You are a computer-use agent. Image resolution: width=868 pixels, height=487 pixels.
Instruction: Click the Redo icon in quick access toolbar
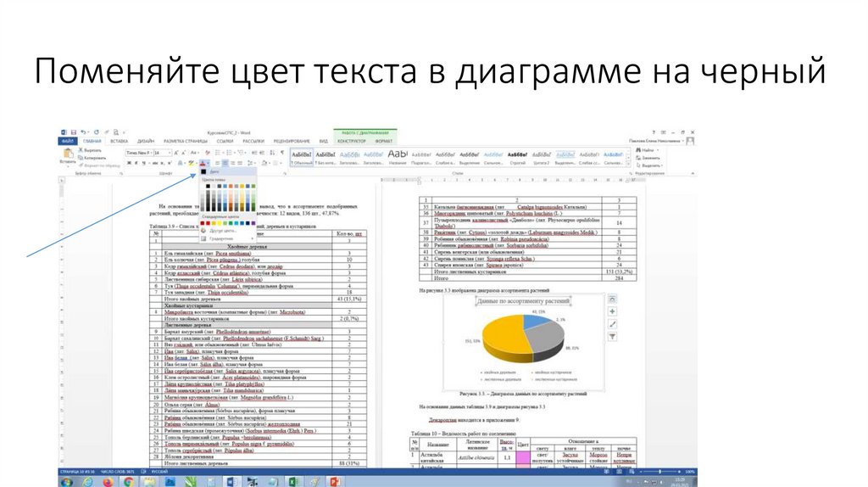tap(97, 132)
